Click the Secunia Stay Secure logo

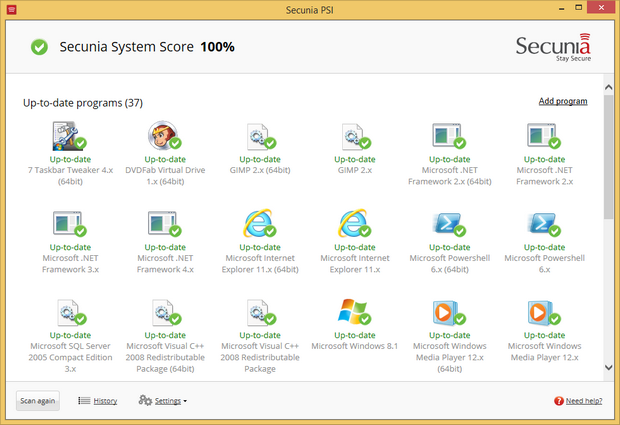click(x=553, y=47)
